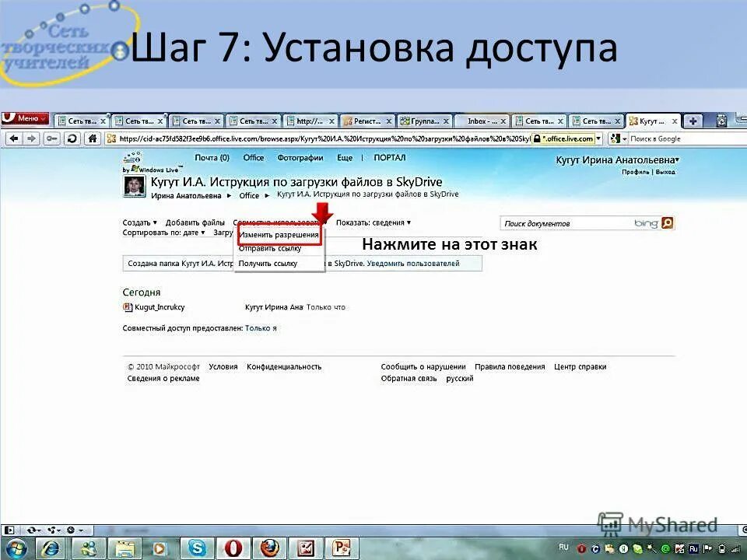
Task: Click the padlock icon in the address bar
Action: (537, 138)
